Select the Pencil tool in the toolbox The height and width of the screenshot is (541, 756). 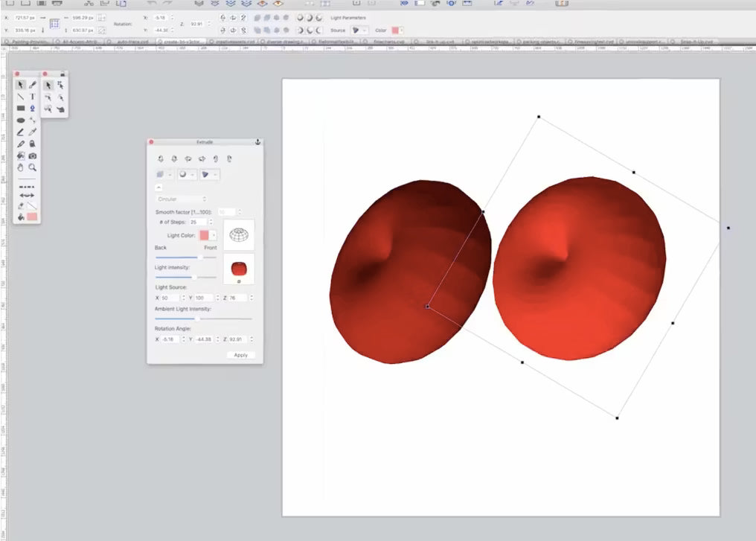click(21, 143)
